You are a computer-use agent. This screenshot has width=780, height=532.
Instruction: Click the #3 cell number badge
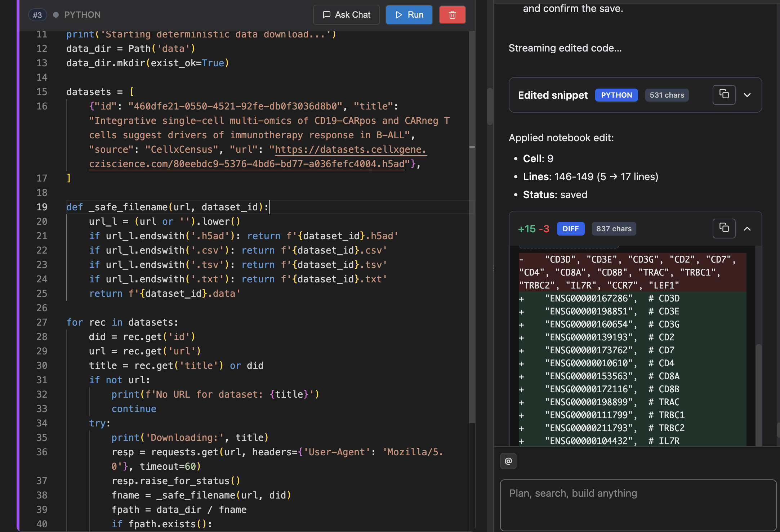click(x=37, y=15)
